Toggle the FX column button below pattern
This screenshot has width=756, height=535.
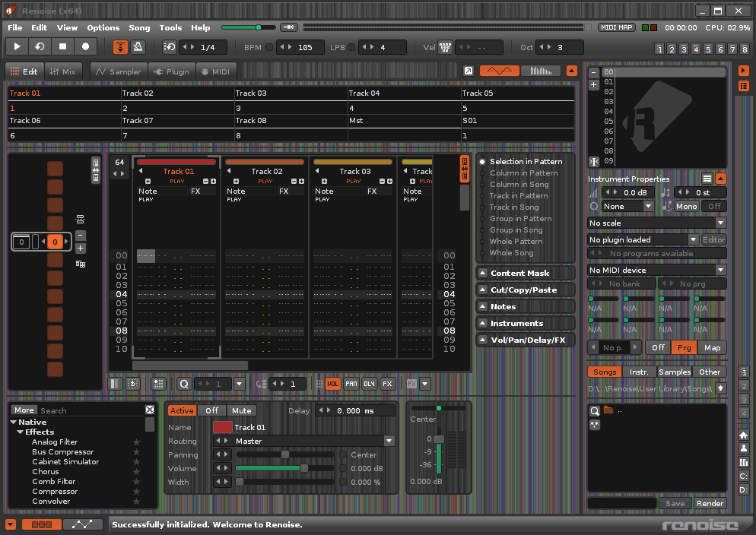pyautogui.click(x=387, y=384)
